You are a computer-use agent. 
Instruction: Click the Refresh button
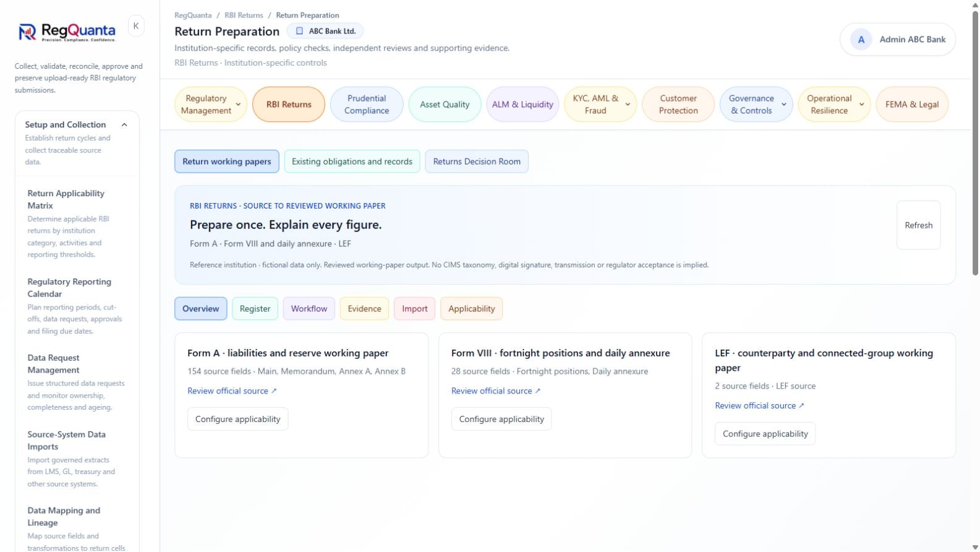pos(919,225)
